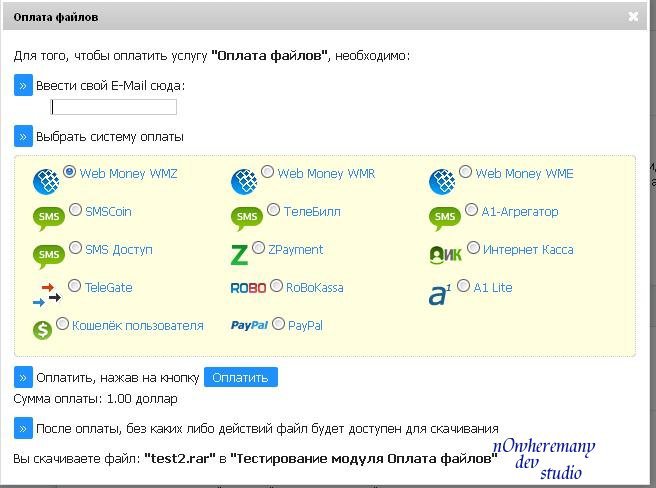This screenshot has width=656, height=488.
Task: Click the SMS Доступ label text
Action: (119, 250)
